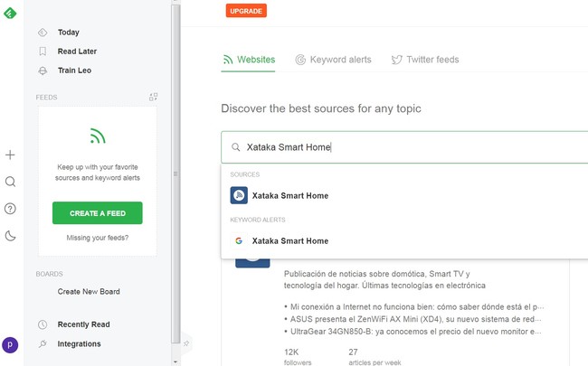This screenshot has width=588, height=366.
Task: Click the Recently Read clock icon
Action: tap(43, 324)
